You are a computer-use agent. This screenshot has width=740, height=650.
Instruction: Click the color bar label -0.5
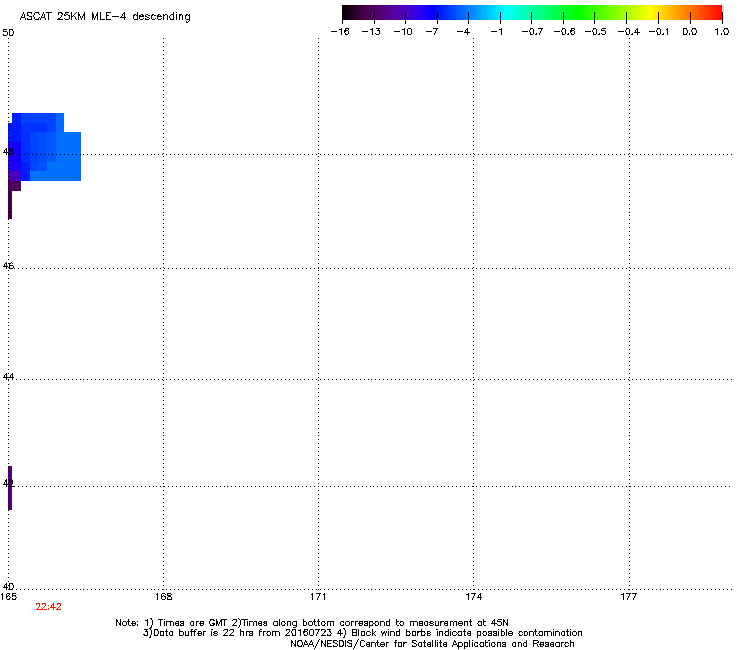click(x=596, y=32)
